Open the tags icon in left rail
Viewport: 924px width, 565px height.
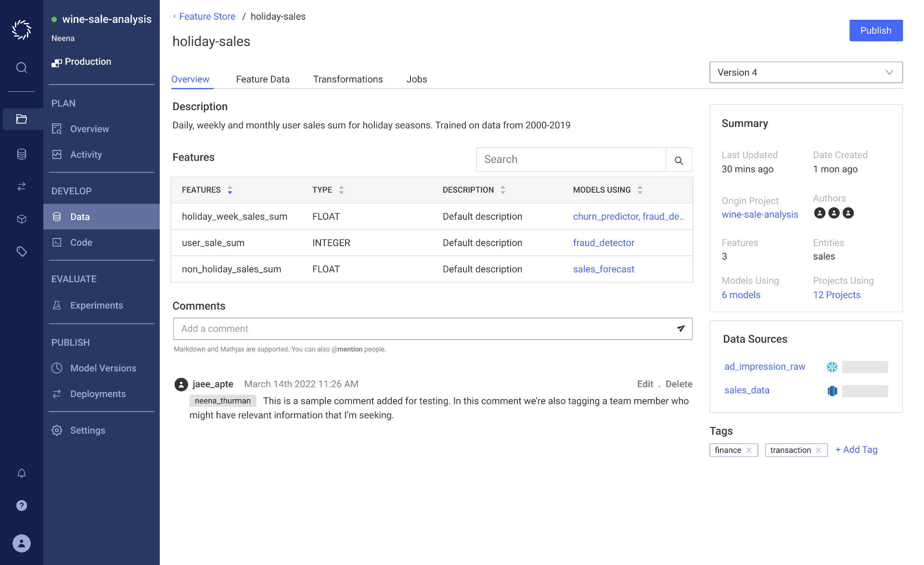22,251
